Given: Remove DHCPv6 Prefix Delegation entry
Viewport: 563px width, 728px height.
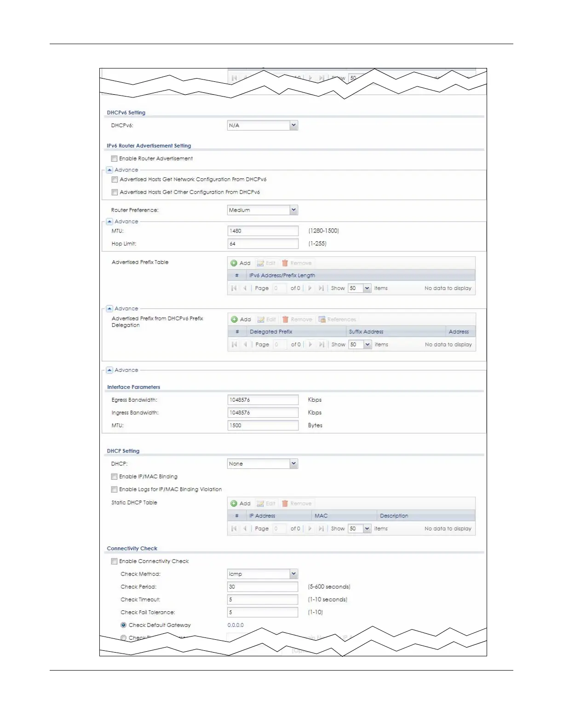Looking at the screenshot, I should click(297, 319).
